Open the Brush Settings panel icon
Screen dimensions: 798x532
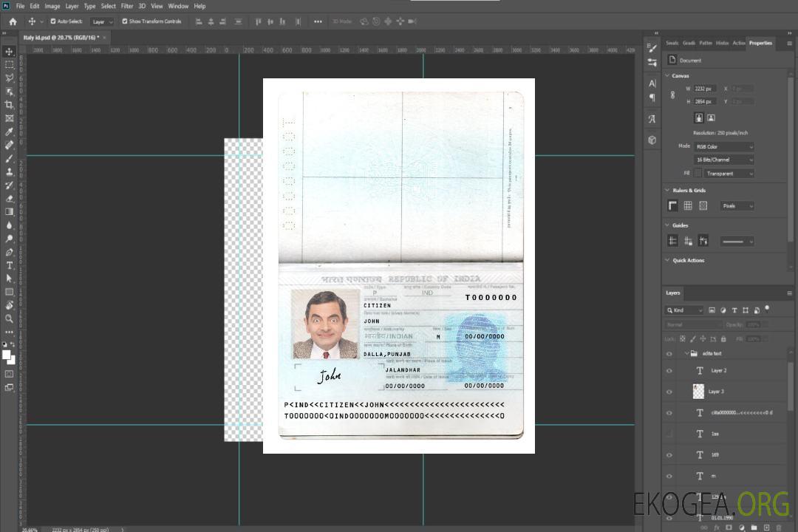tap(652, 48)
